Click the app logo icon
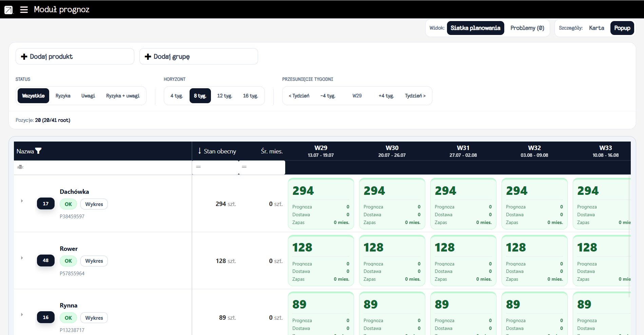 (8, 10)
